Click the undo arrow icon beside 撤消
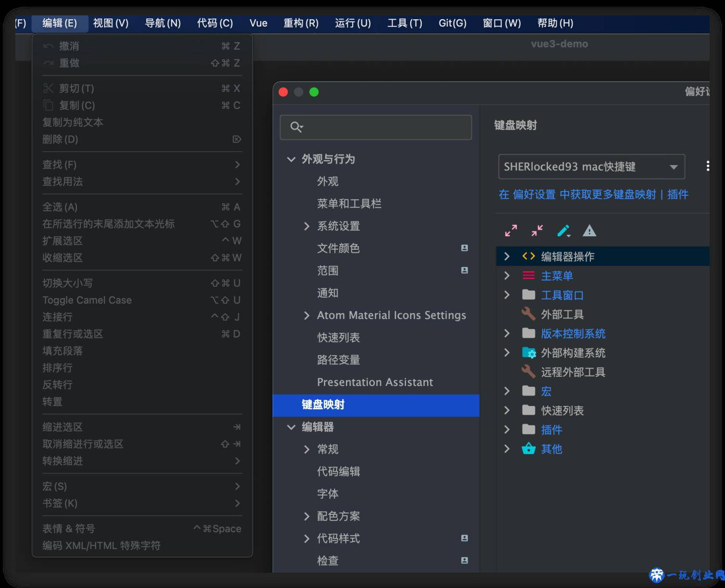The height and width of the screenshot is (588, 725). point(48,46)
